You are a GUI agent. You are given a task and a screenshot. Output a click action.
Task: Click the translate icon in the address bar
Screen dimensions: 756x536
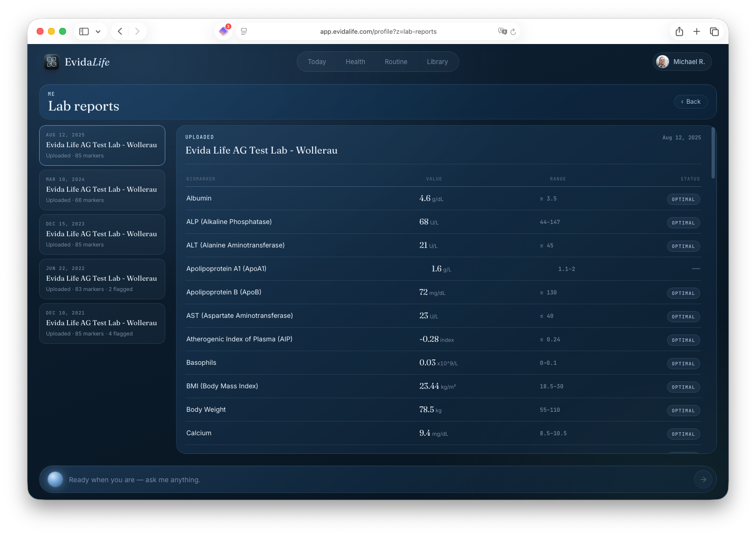tap(502, 31)
